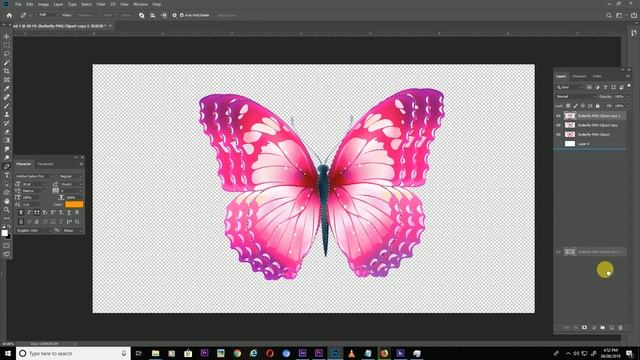Toggle Underline in Character panel

[69, 212]
